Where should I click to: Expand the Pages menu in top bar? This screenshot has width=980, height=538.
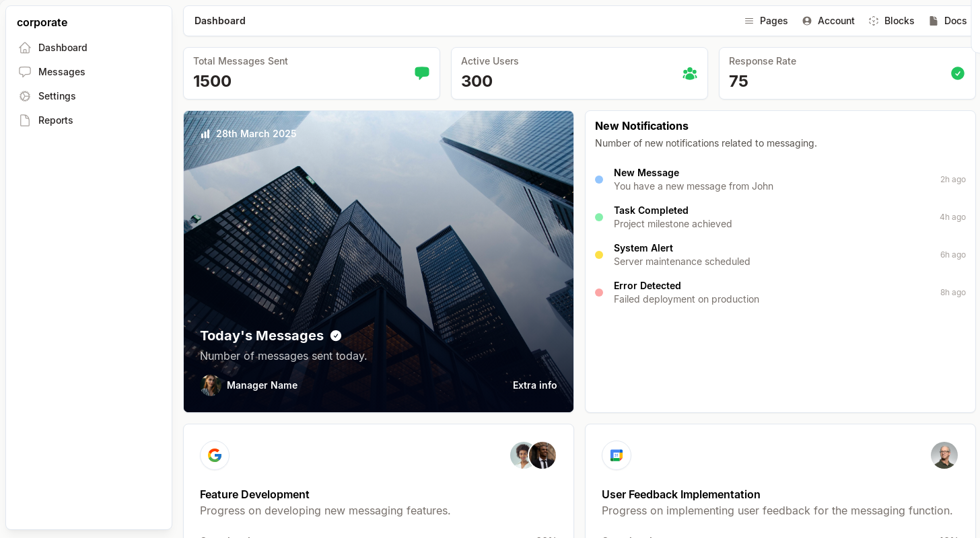pos(766,21)
